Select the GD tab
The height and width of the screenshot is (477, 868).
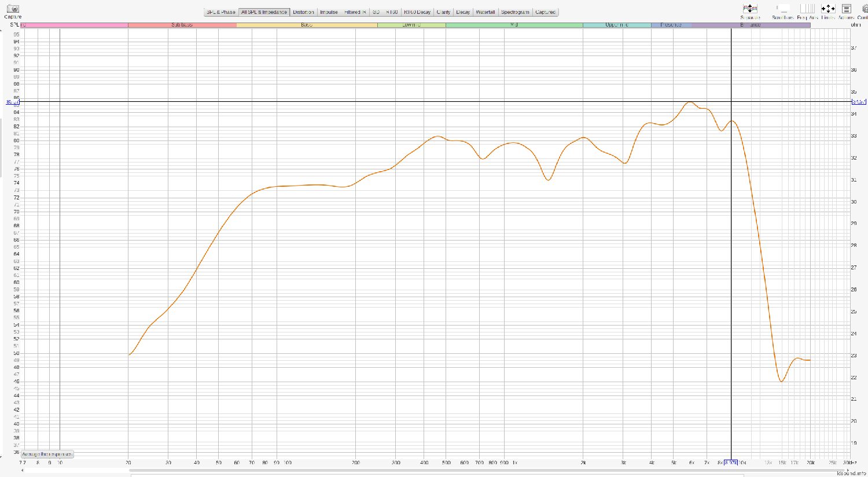click(x=376, y=12)
